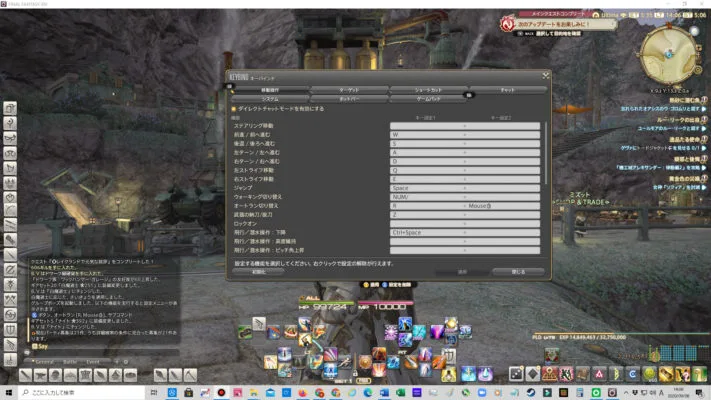Click the MP gauge showing 10000
Screen dimensions: 711x400
coord(386,305)
